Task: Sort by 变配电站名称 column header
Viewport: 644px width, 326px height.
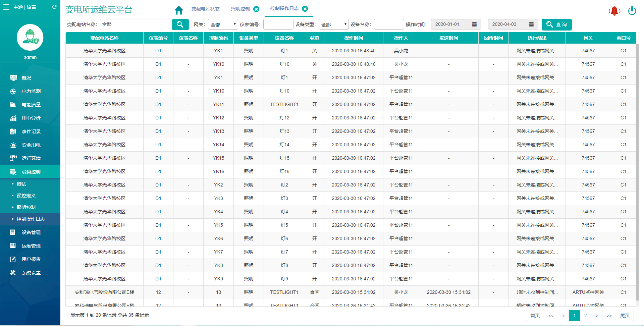Action: tap(104, 38)
